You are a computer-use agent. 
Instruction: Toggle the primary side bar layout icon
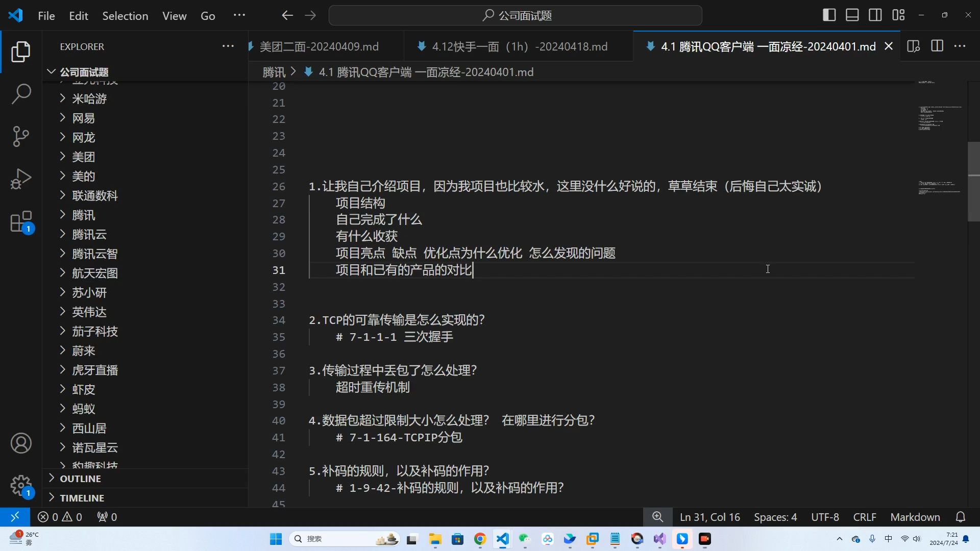coord(829,15)
